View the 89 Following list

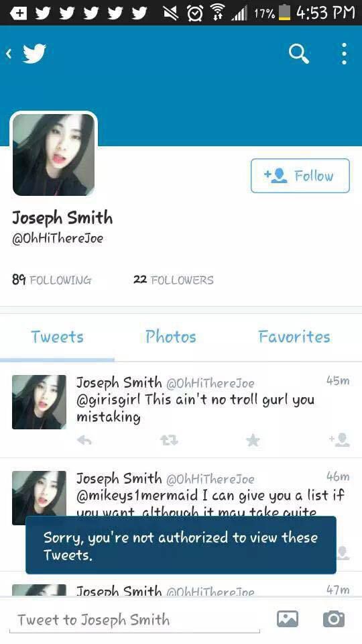pyautogui.click(x=52, y=280)
